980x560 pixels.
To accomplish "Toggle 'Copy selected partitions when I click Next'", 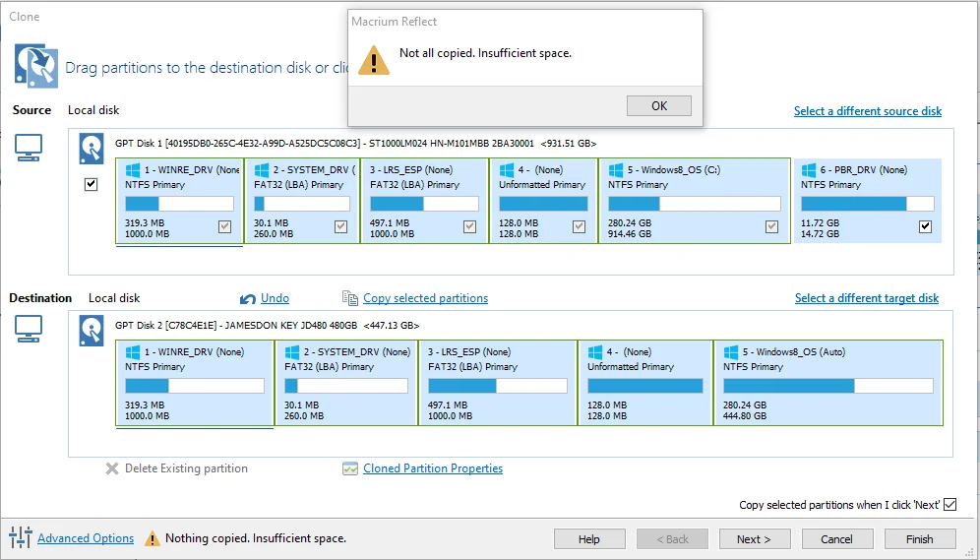I will coord(950,504).
